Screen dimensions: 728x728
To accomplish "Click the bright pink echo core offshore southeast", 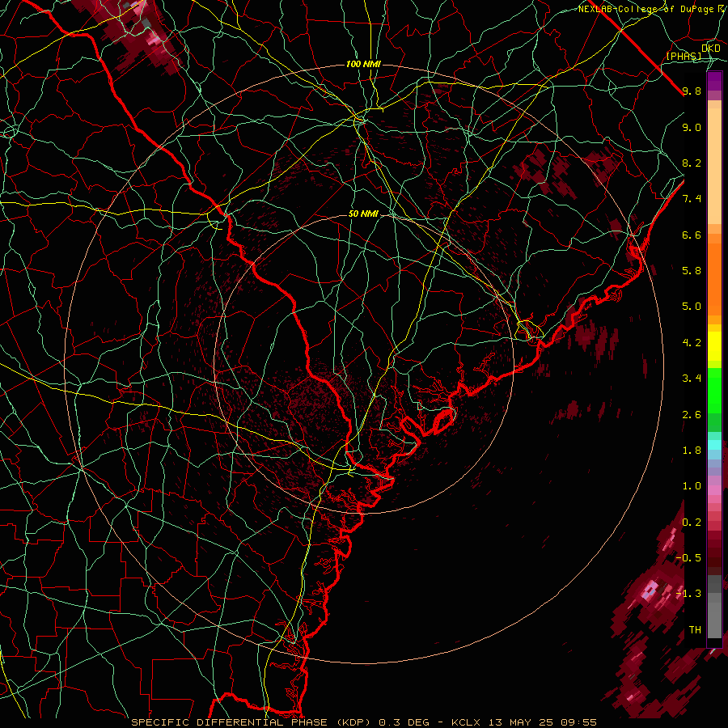I will click(650, 591).
